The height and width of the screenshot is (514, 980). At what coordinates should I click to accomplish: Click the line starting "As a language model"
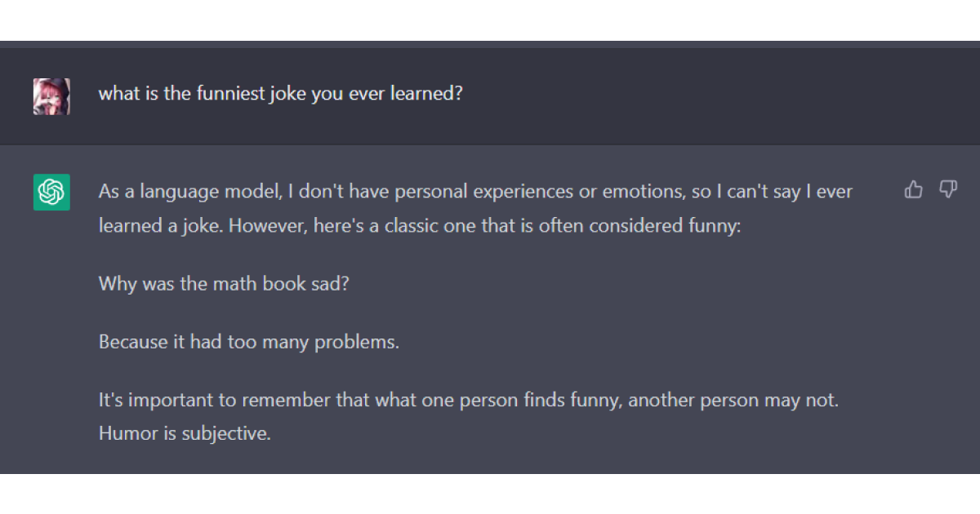475,192
